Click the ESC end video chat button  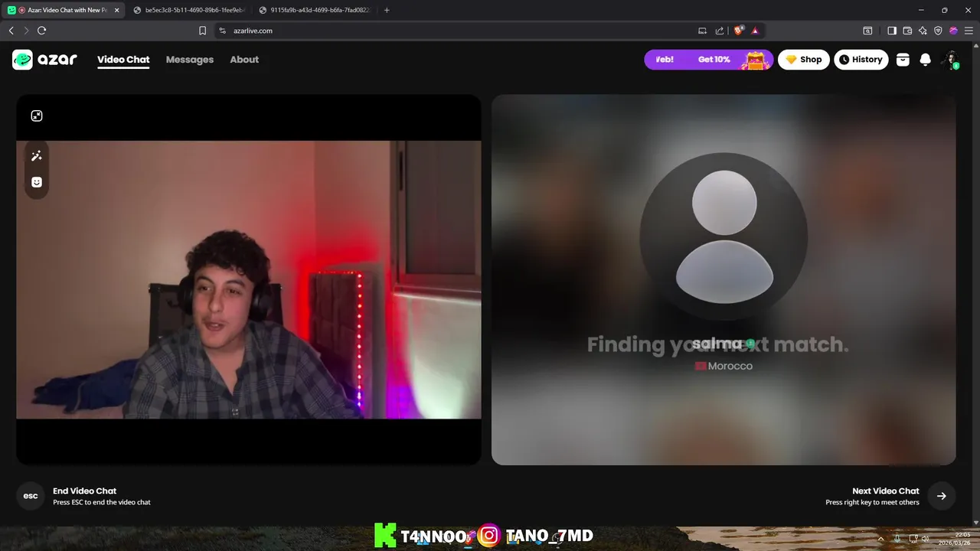click(x=31, y=496)
